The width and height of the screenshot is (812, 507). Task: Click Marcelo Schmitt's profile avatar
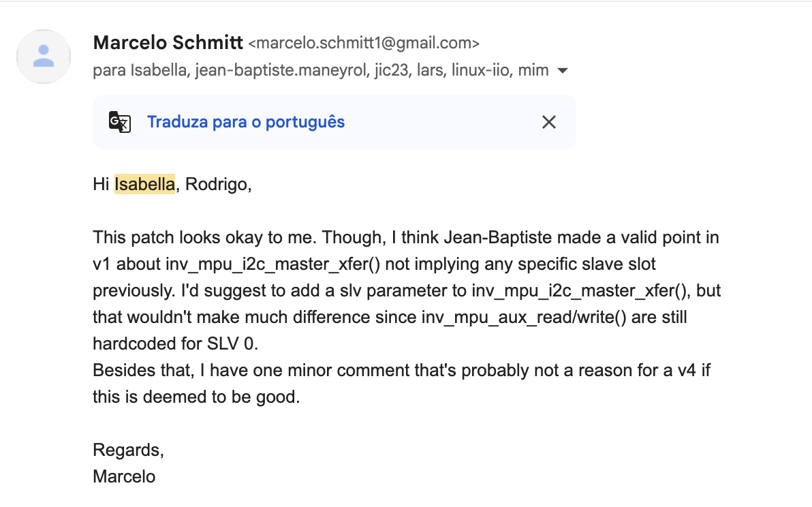pos(44,57)
